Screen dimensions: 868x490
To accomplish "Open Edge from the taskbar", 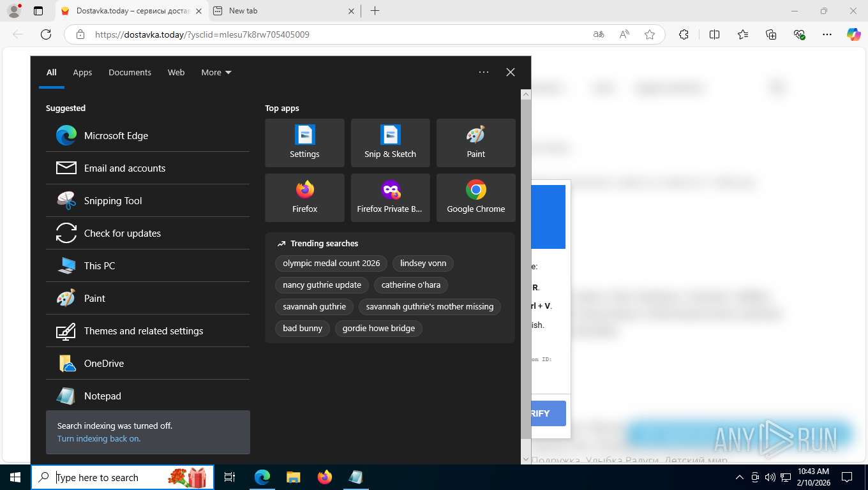I will [x=262, y=477].
